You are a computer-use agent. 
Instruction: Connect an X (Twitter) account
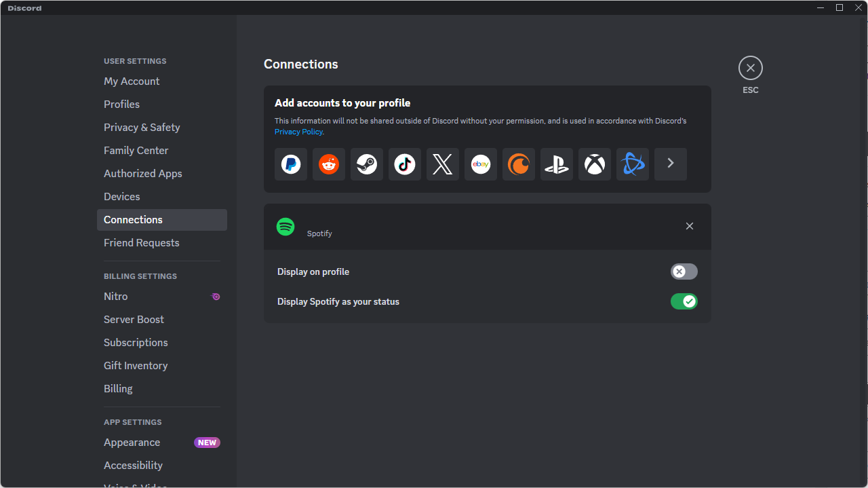click(443, 164)
